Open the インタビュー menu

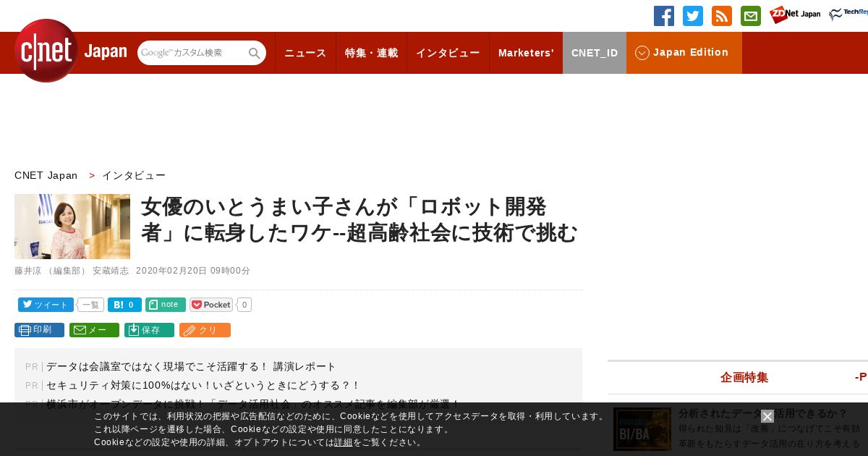(x=448, y=53)
